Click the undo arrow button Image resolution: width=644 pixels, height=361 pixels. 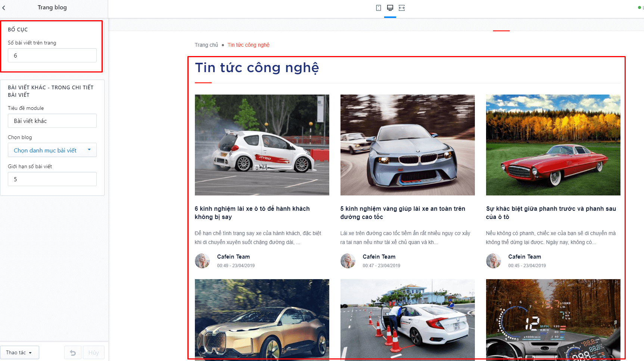(73, 353)
